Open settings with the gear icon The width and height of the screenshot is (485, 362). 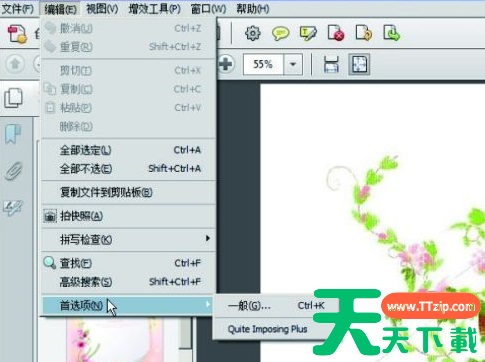click(253, 33)
